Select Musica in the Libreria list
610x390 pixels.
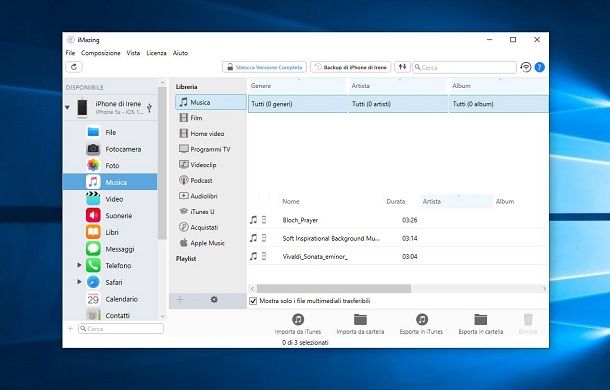tap(211, 102)
